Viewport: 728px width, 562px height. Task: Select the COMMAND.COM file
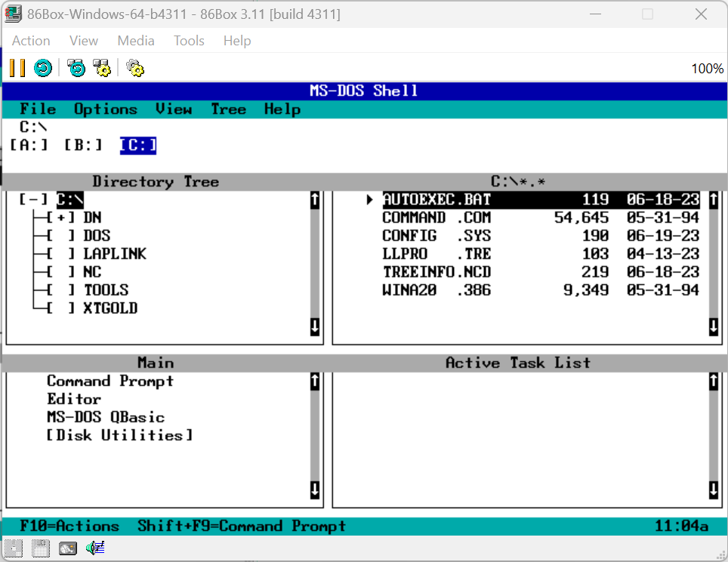click(x=541, y=218)
